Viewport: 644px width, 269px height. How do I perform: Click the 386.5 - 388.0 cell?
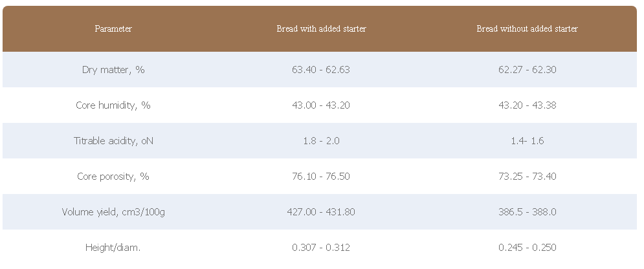tap(527, 212)
